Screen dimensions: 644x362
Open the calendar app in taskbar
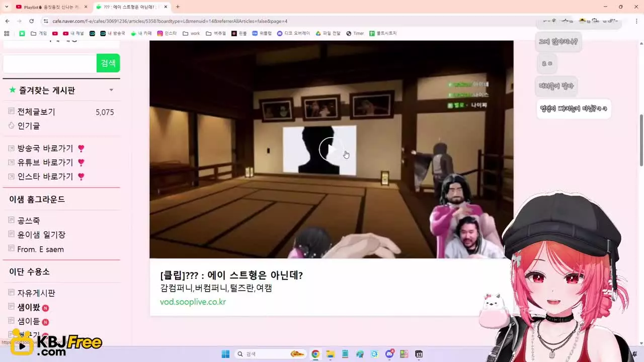coord(419,354)
